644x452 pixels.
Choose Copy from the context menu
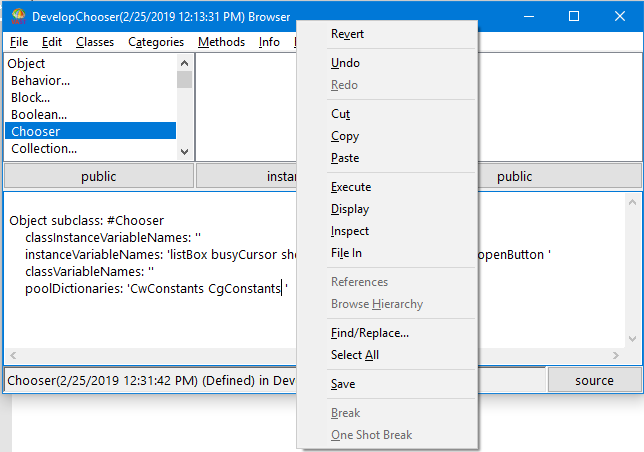click(344, 136)
